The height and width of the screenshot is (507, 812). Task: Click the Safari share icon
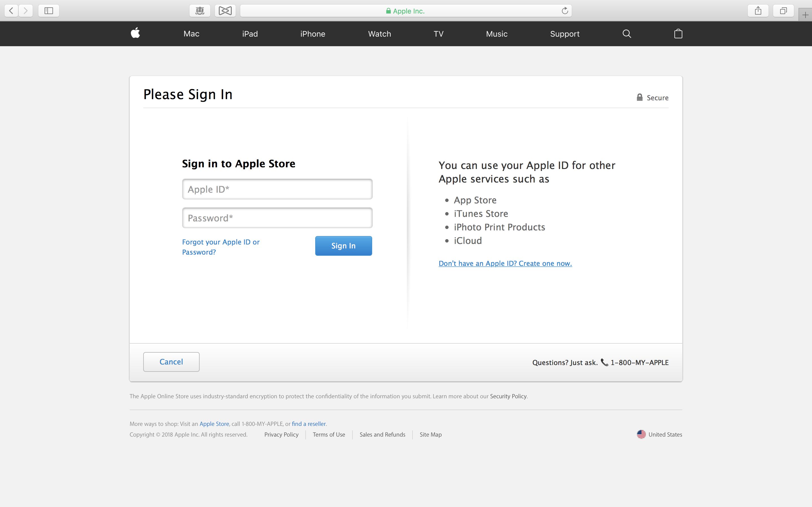pos(758,11)
